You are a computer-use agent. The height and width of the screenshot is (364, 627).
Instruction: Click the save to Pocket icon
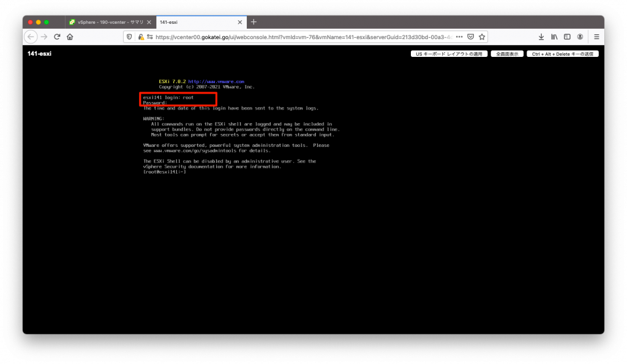[x=470, y=37]
